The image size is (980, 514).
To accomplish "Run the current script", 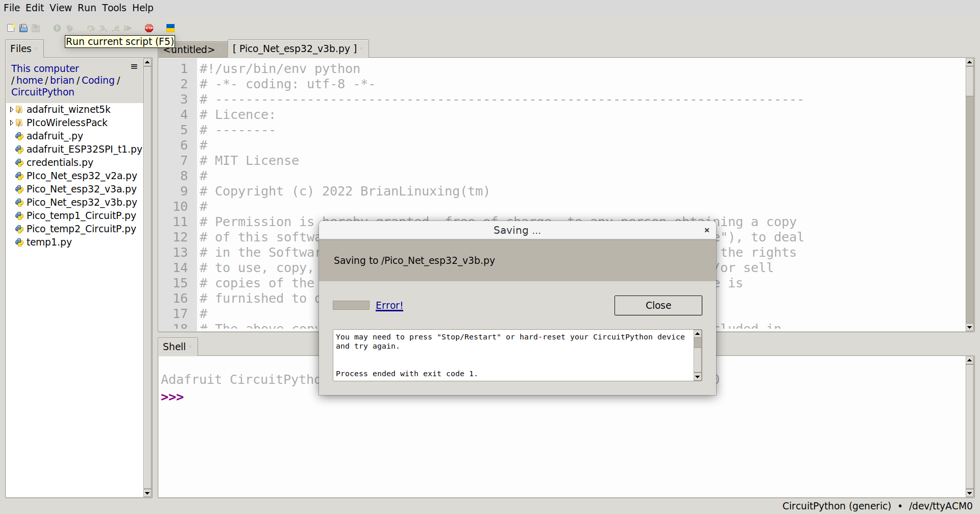I will (x=56, y=28).
